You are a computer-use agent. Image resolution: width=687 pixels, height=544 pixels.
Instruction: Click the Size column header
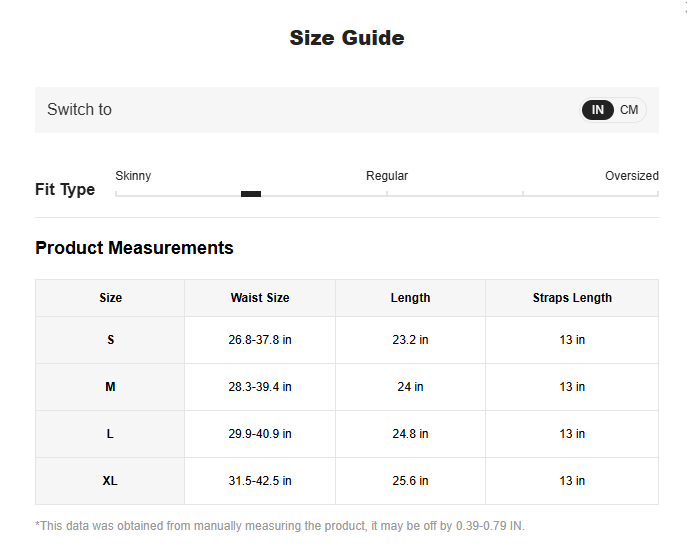(x=110, y=298)
